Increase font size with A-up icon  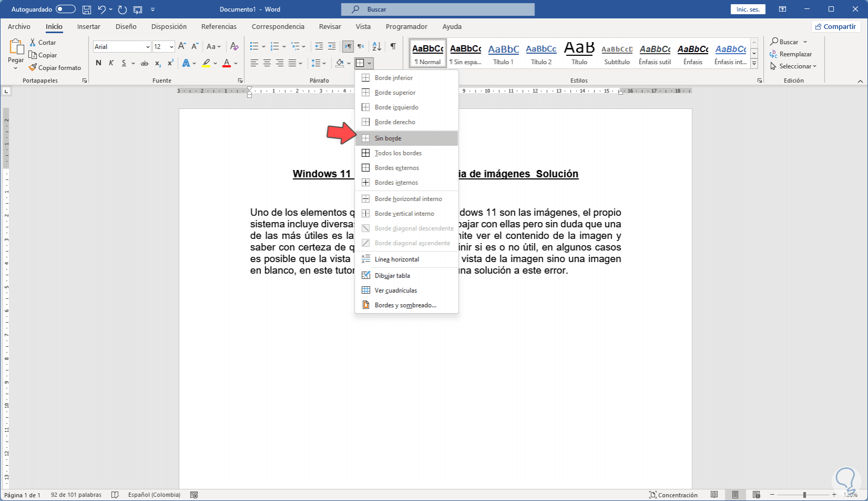(x=182, y=46)
